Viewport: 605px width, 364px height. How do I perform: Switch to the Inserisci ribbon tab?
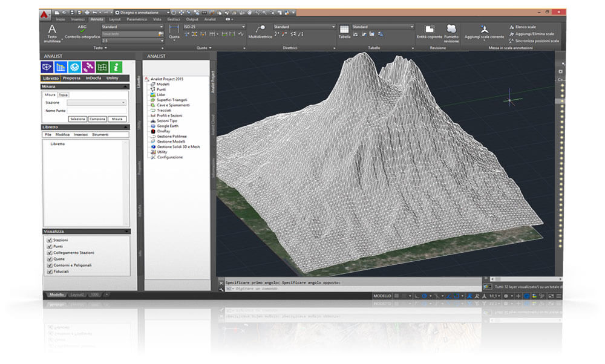pyautogui.click(x=77, y=19)
